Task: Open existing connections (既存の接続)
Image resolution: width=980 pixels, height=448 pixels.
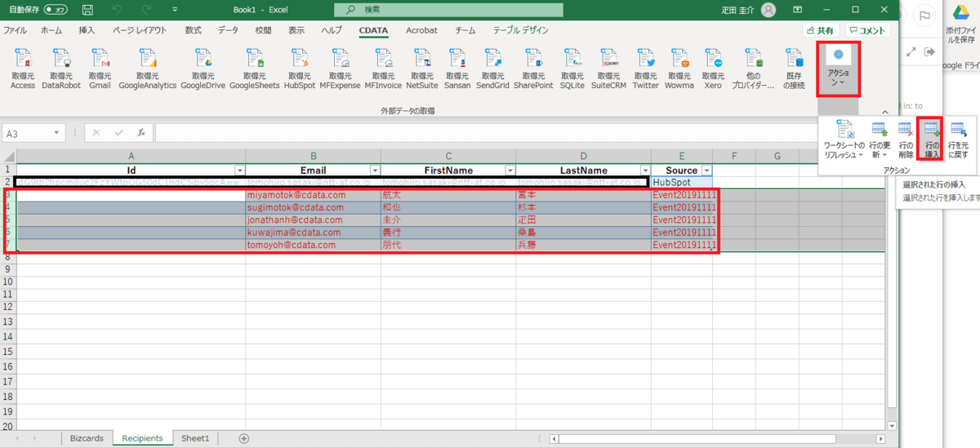Action: [x=794, y=69]
